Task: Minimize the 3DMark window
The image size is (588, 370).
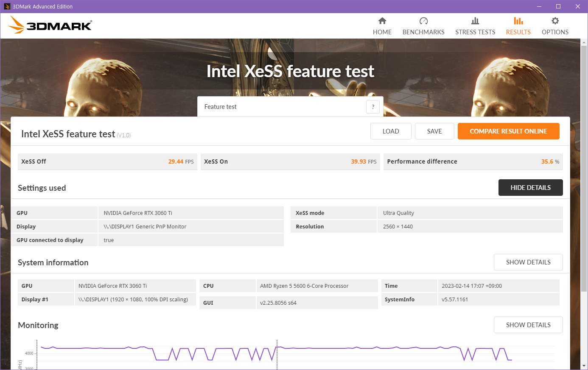Action: pos(539,6)
